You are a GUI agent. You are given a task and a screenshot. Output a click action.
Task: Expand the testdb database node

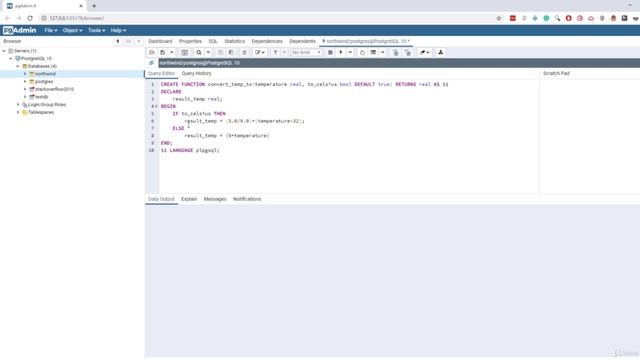[25, 97]
